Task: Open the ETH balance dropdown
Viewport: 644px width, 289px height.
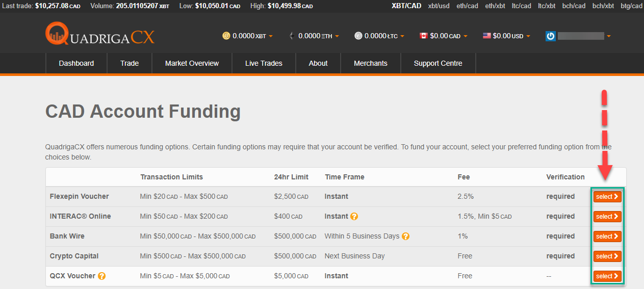Action: (x=314, y=36)
